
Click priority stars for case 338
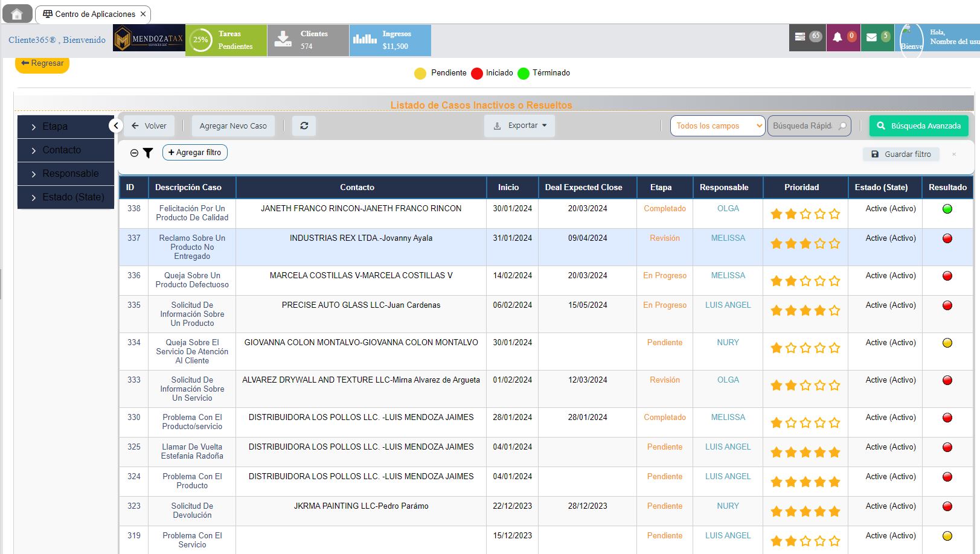(805, 214)
